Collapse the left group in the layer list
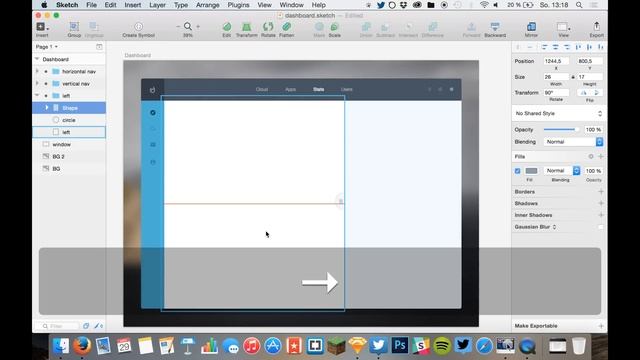 37,96
